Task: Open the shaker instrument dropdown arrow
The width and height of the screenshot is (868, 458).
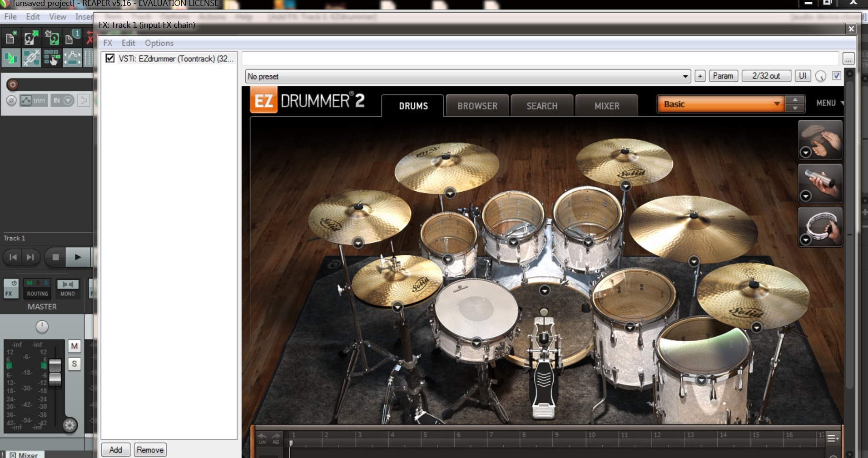Action: (806, 196)
